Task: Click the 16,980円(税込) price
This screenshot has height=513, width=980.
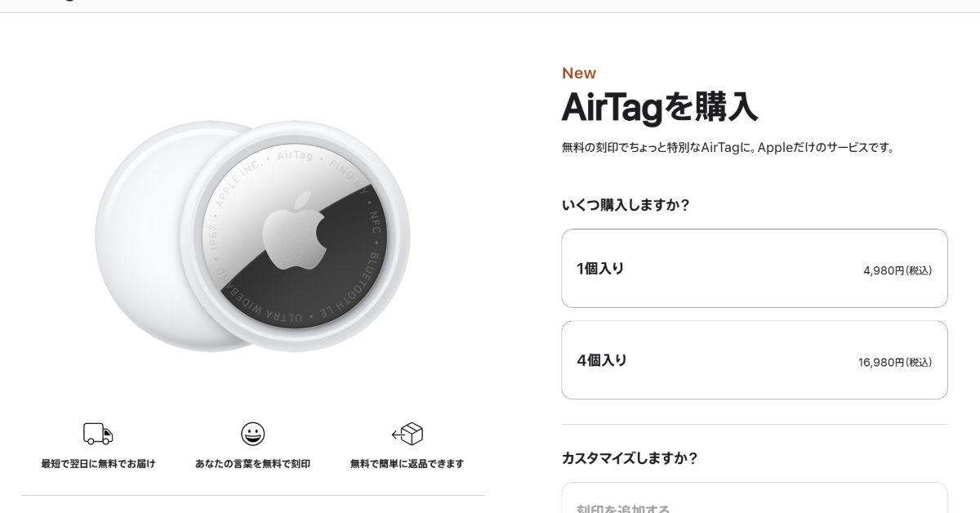Action: click(x=895, y=362)
